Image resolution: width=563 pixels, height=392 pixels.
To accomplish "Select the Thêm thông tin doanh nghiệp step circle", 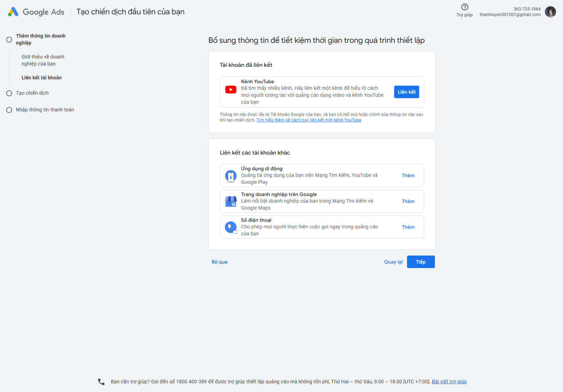I will coord(9,40).
